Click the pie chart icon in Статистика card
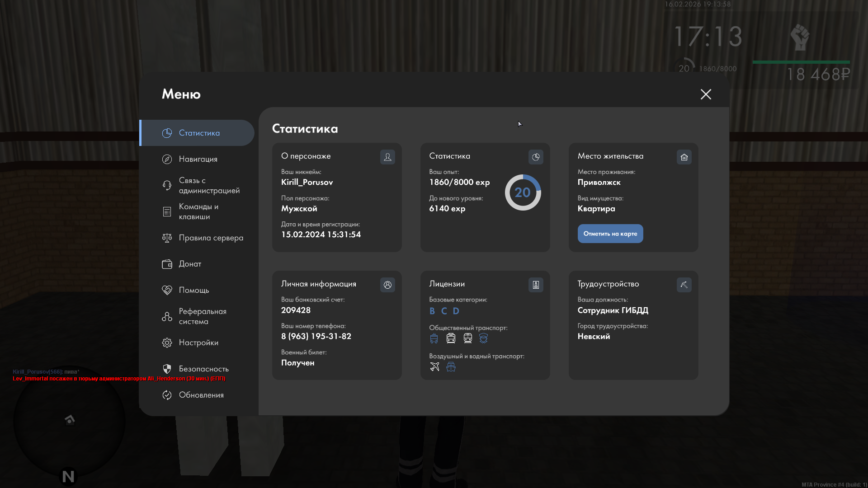Screen dimensions: 868x488 click(x=536, y=157)
